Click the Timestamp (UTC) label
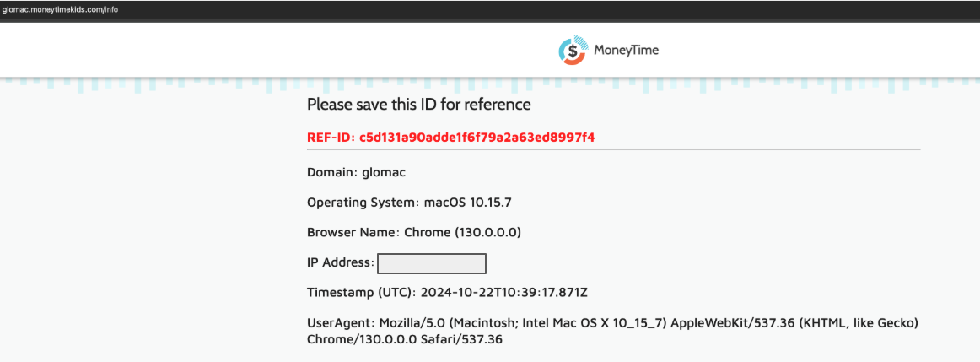The height and width of the screenshot is (362, 980). [x=361, y=293]
